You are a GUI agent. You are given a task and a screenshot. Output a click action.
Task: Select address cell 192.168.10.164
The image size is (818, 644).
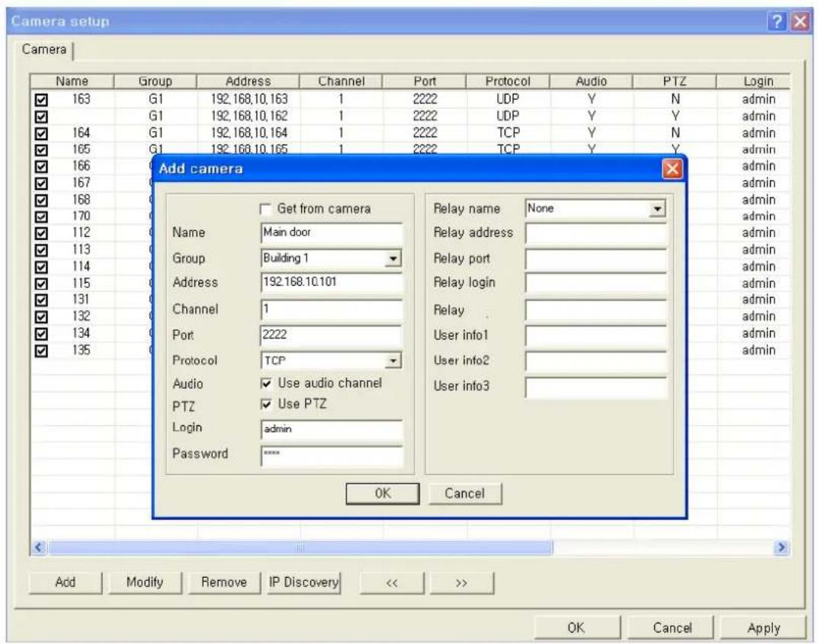point(249,133)
